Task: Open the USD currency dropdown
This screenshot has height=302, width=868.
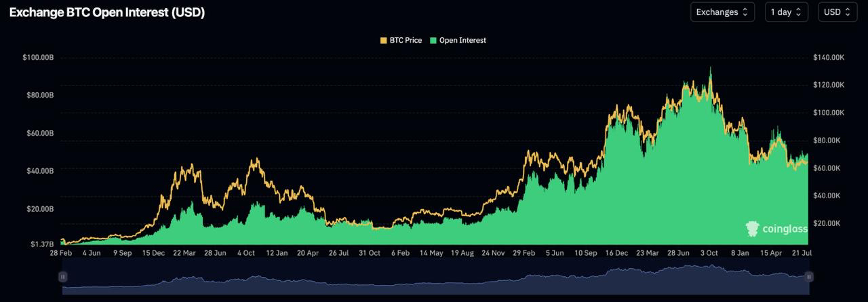Action: click(x=837, y=12)
